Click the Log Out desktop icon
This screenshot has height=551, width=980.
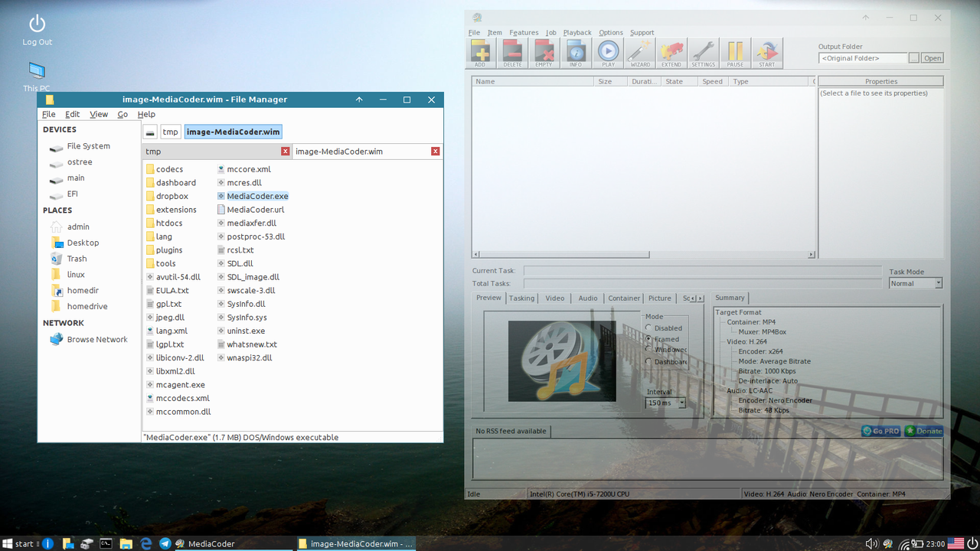click(37, 31)
